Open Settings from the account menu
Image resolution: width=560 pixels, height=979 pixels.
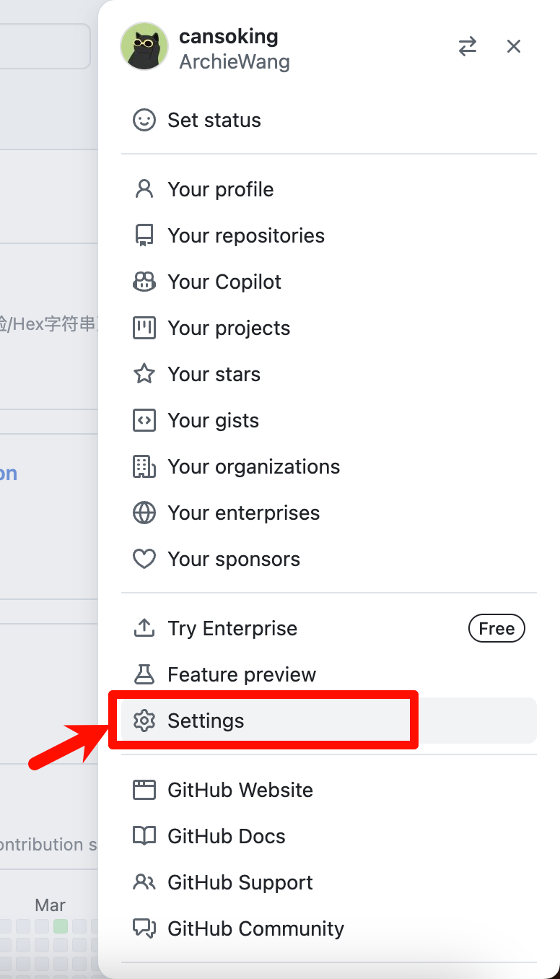(205, 721)
